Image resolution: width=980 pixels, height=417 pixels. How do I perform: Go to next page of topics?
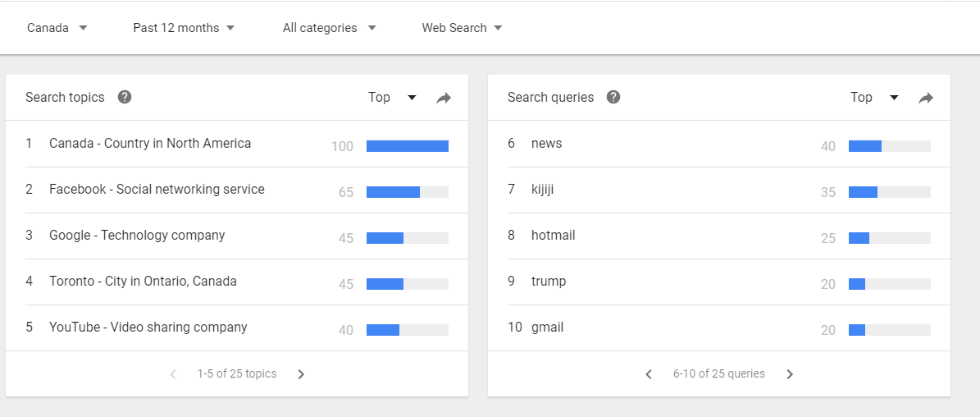point(301,374)
